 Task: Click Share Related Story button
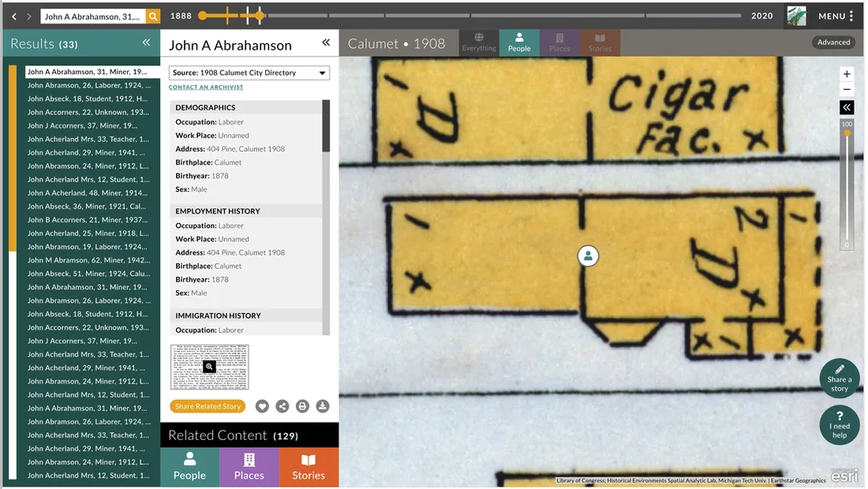(x=207, y=406)
